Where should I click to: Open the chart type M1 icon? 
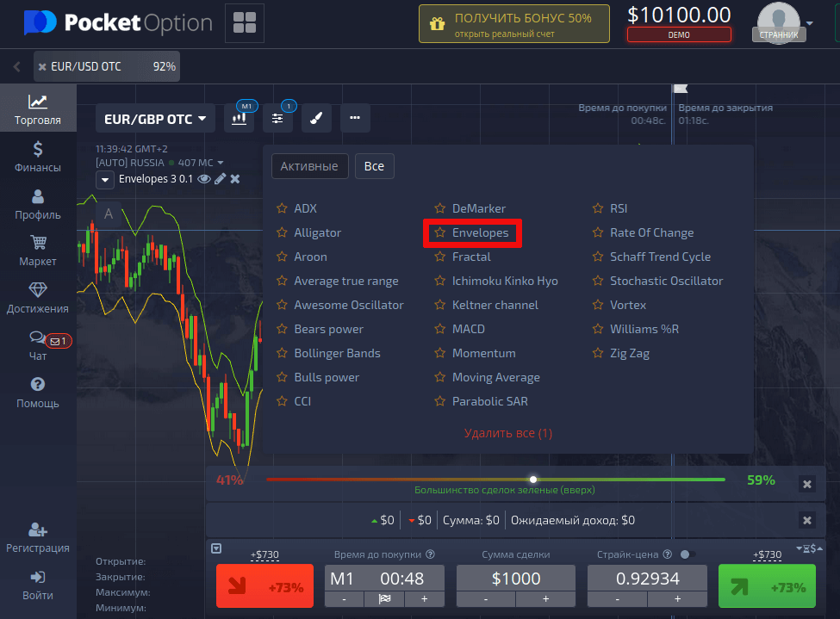239,119
